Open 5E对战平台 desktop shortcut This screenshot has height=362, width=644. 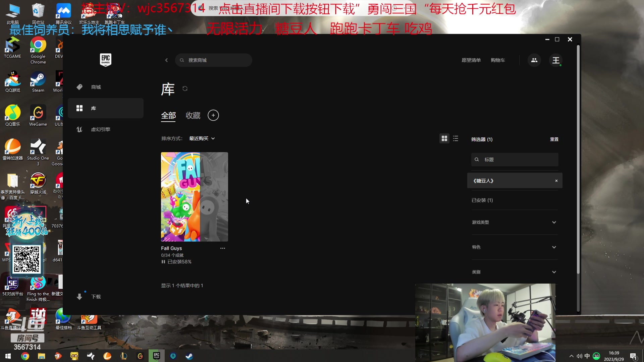point(13,287)
